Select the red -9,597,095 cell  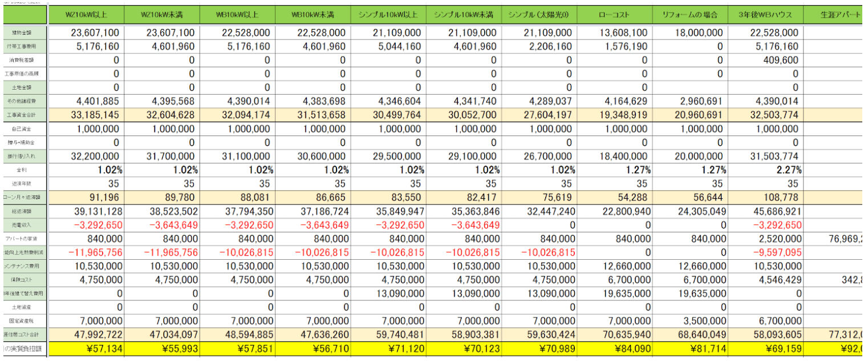click(x=765, y=252)
